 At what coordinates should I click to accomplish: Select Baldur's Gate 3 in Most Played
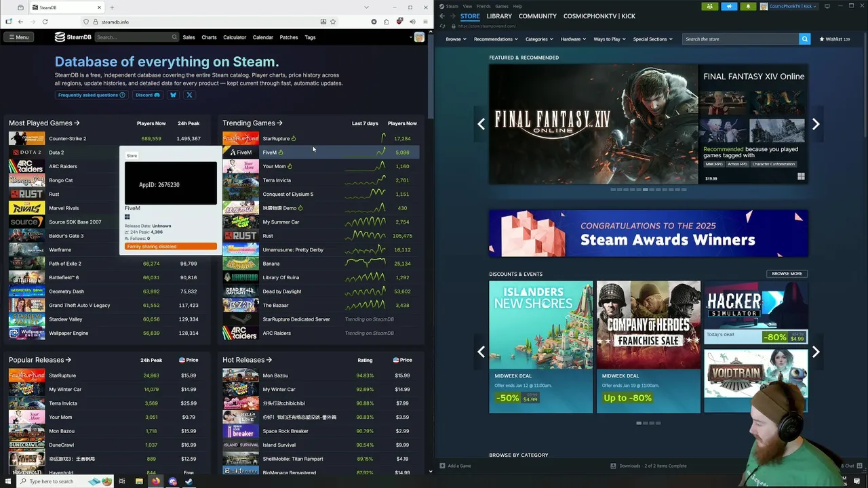point(66,236)
